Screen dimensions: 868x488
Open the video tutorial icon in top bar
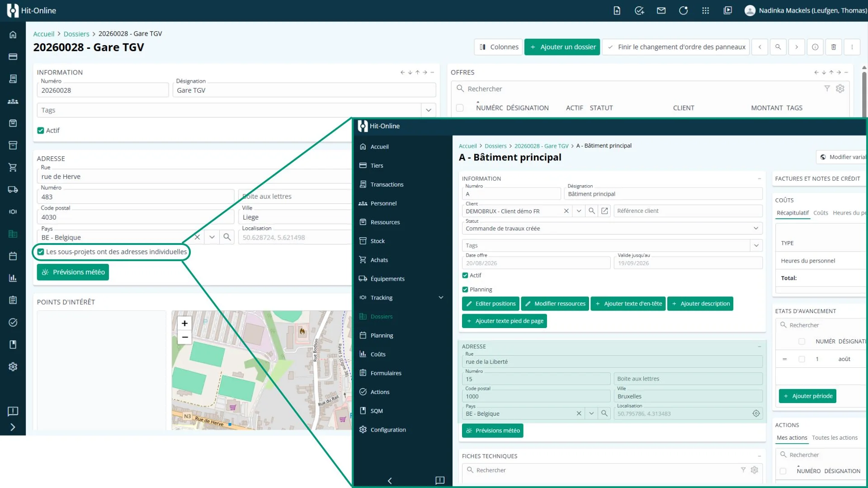tap(727, 10)
